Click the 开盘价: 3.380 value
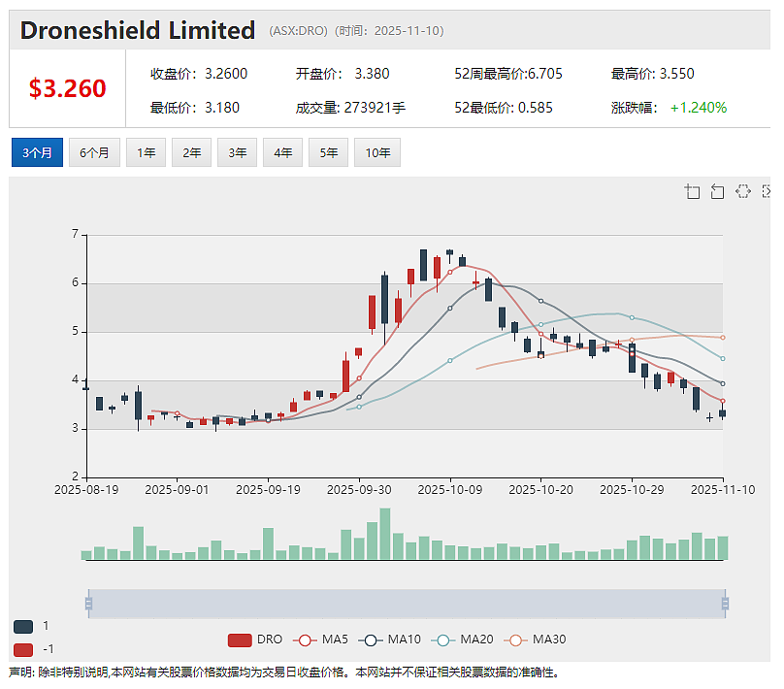 coord(343,74)
